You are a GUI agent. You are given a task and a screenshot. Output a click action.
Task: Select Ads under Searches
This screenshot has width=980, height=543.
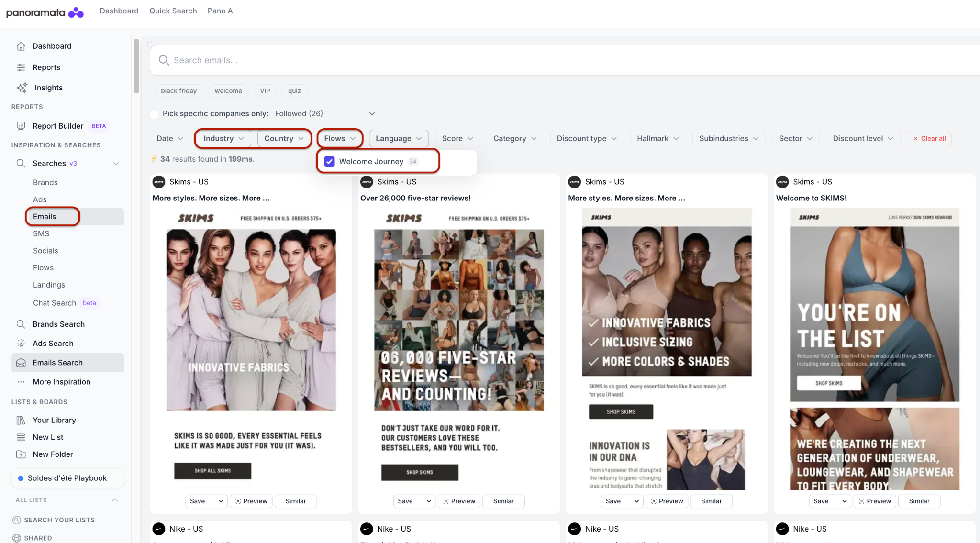tap(40, 200)
